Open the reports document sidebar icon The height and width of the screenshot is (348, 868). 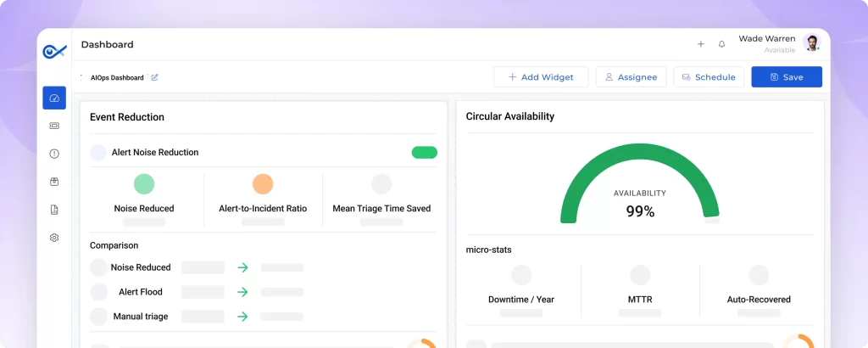pos(54,210)
